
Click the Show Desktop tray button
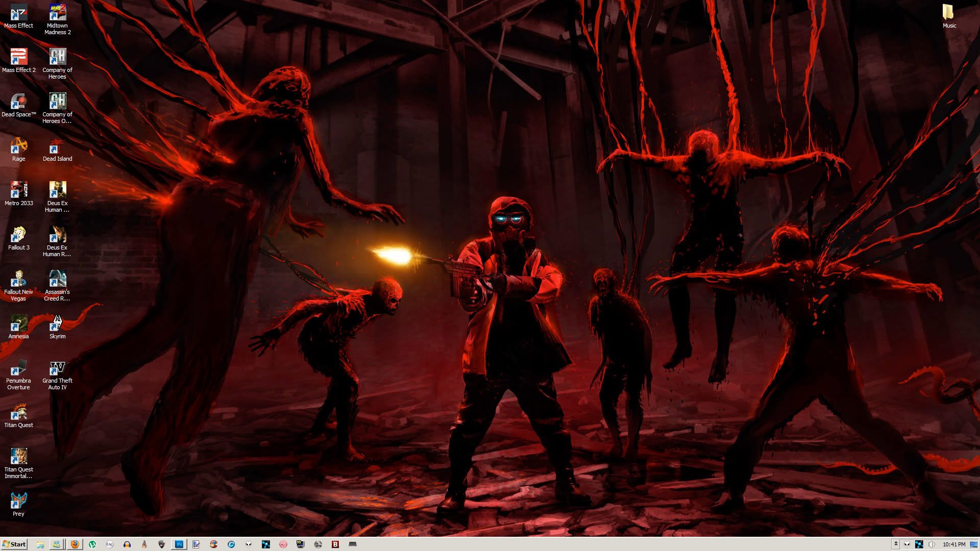(x=974, y=544)
